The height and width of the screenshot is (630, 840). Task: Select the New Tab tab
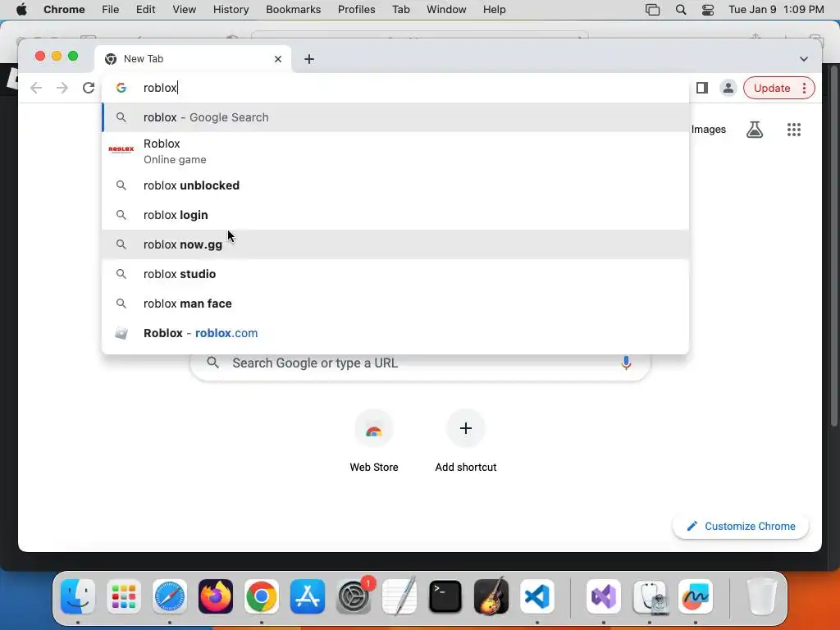pyautogui.click(x=193, y=59)
